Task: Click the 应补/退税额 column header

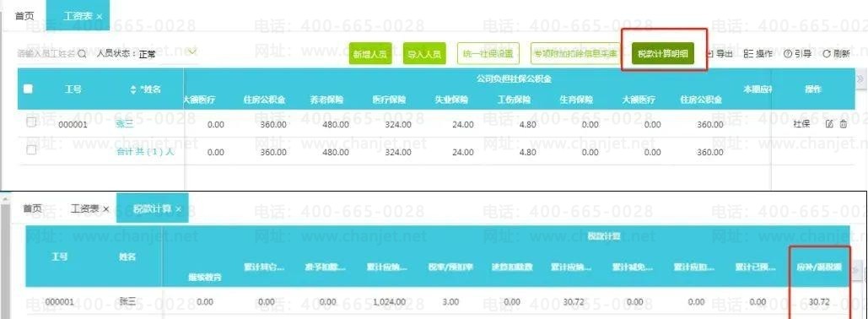Action: [819, 268]
